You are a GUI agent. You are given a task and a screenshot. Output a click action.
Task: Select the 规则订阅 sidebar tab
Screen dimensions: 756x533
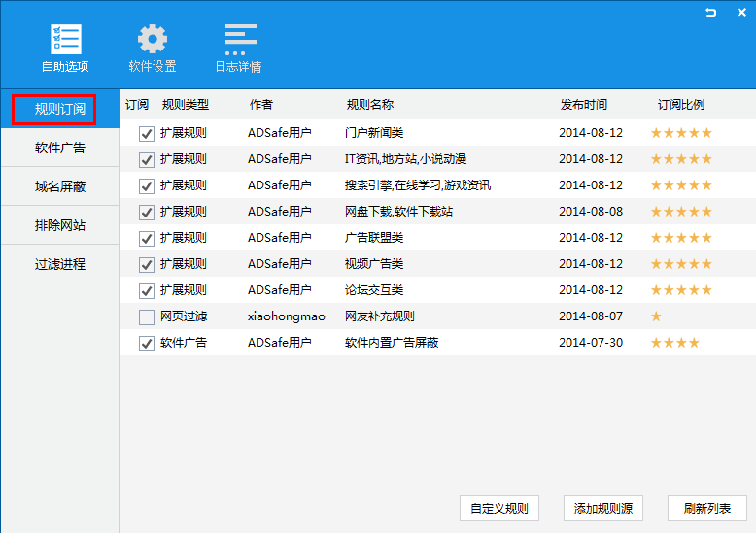tap(60, 109)
